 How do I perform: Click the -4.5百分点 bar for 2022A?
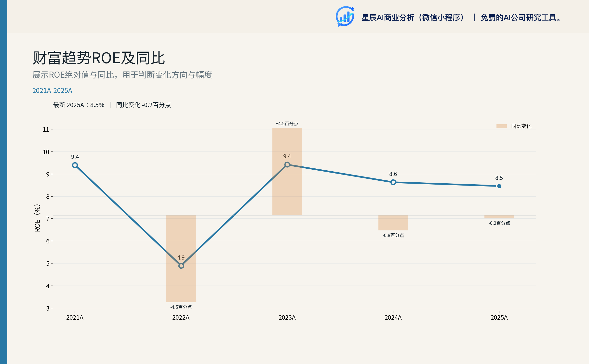(181, 259)
